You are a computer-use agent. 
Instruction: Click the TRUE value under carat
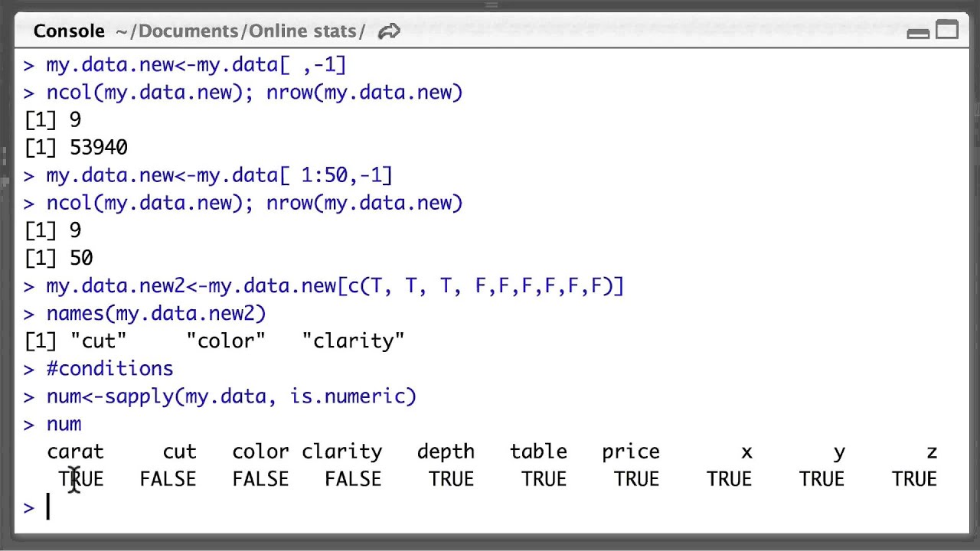pyautogui.click(x=80, y=479)
